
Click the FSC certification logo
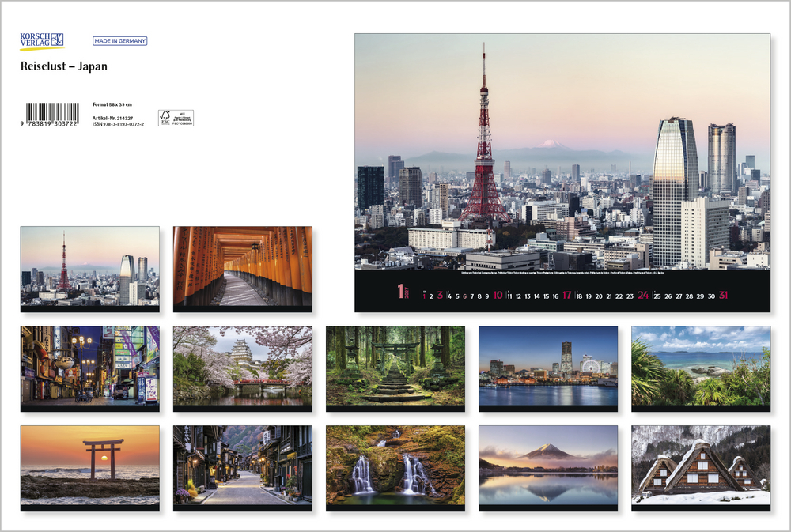tap(176, 118)
